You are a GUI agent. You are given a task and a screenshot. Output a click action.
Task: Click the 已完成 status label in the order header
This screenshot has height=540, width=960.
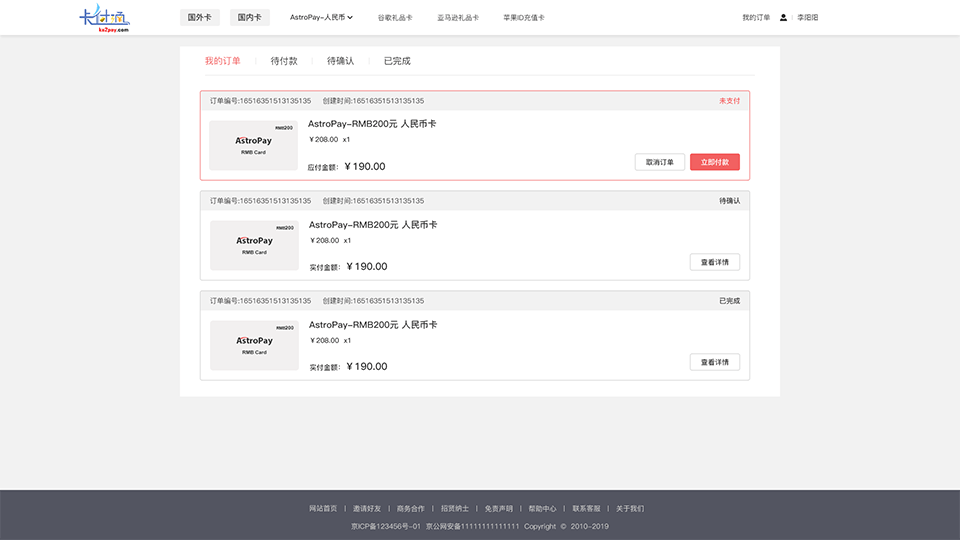(x=729, y=301)
